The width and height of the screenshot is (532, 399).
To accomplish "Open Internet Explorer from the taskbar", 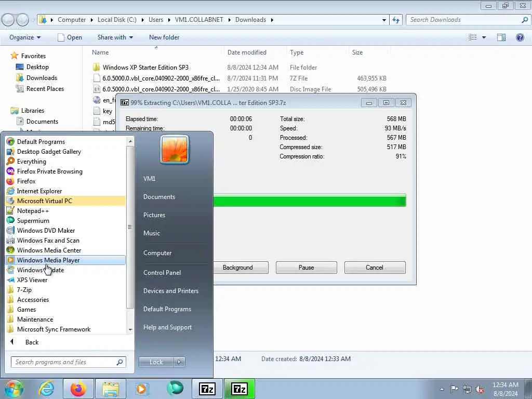I will (x=46, y=389).
